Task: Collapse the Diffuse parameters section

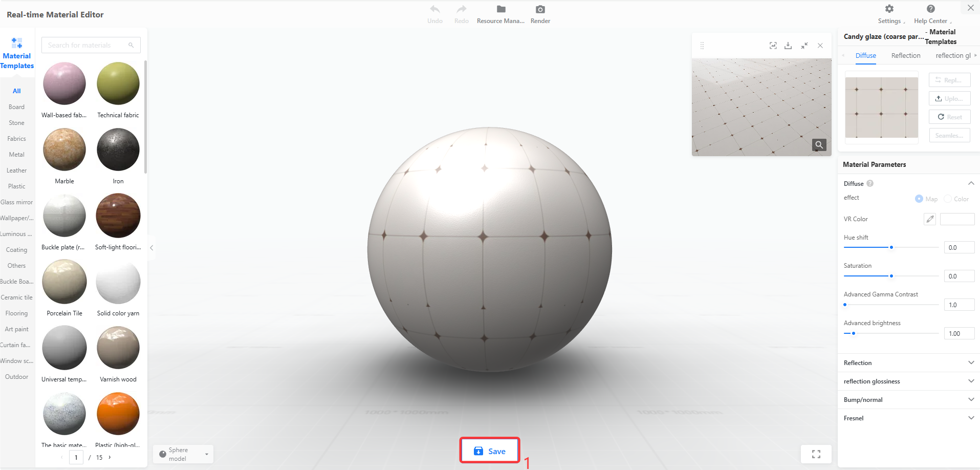Action: [971, 183]
